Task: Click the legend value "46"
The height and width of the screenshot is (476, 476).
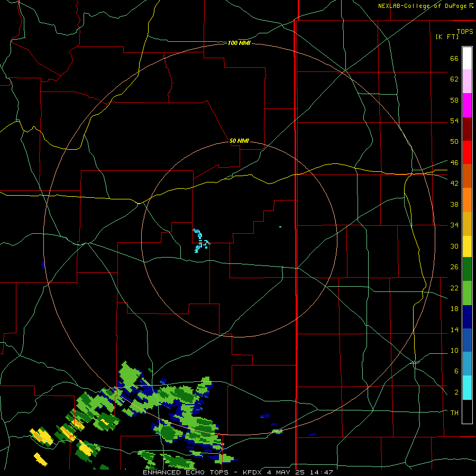Action: 454,163
